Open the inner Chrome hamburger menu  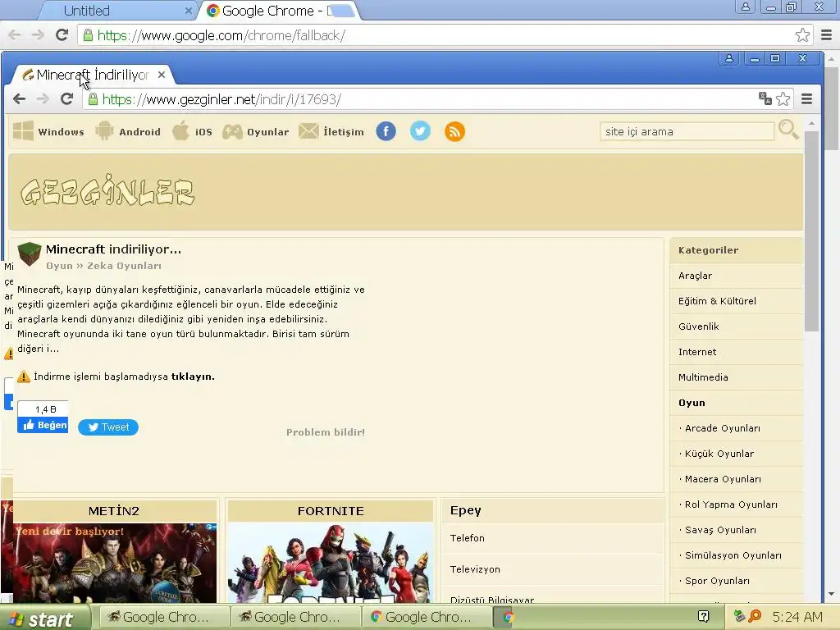click(807, 98)
